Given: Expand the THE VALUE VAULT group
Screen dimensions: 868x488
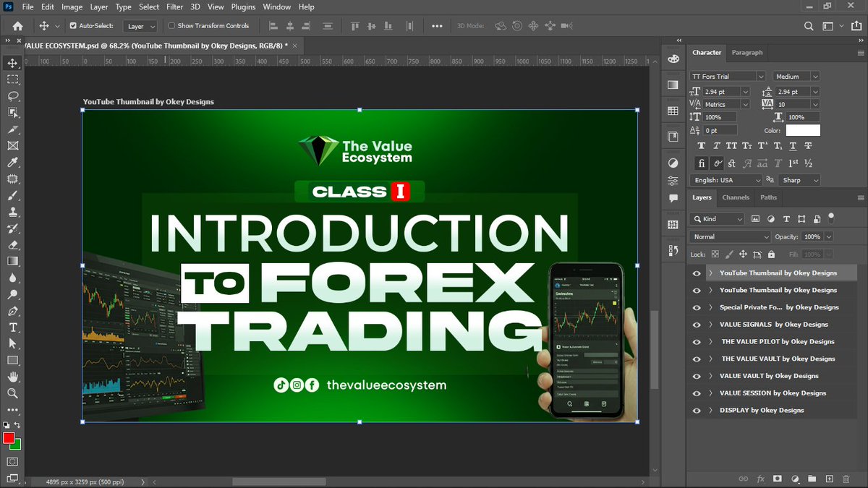Looking at the screenshot, I should [710, 359].
